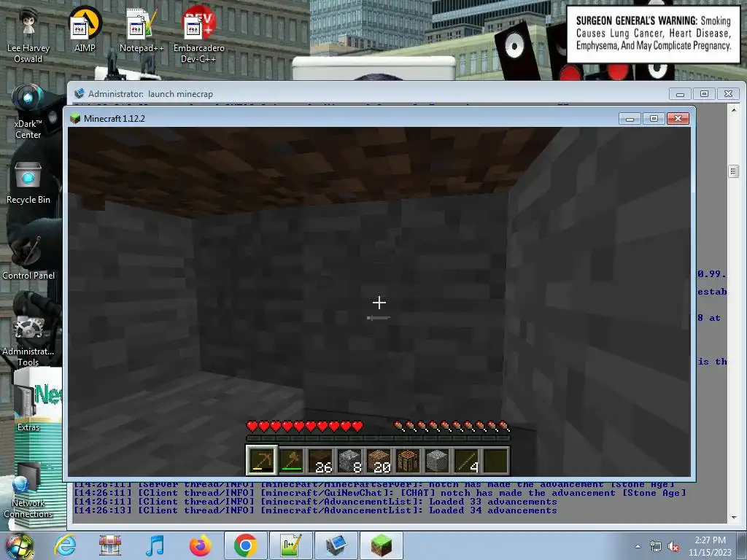The image size is (747, 560).
Task: Open Network Connections desktop icon
Action: pos(28,491)
